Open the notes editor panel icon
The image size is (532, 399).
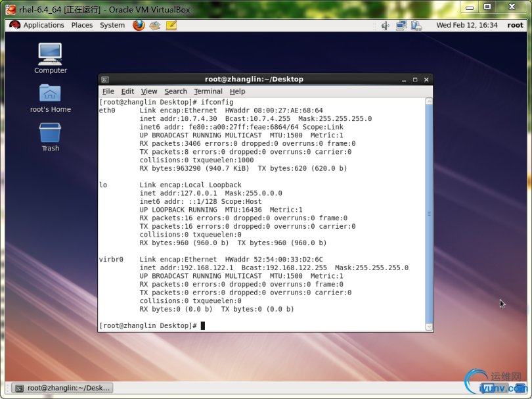pyautogui.click(x=171, y=25)
